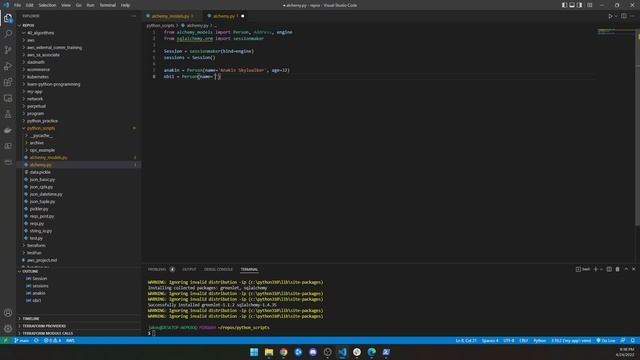Close the terminal panel
640x360 pixels.
tap(633, 269)
